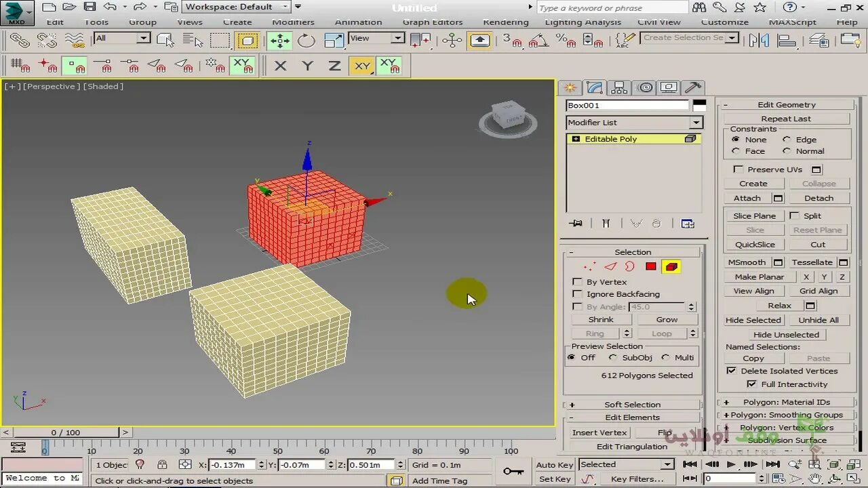Open the Create command panel tab

[x=570, y=87]
